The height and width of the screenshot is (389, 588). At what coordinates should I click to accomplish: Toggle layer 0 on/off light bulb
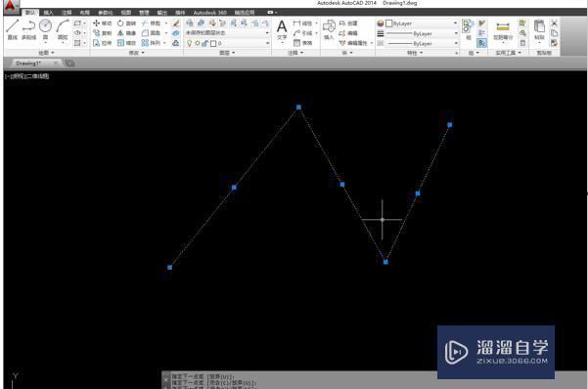[x=190, y=43]
